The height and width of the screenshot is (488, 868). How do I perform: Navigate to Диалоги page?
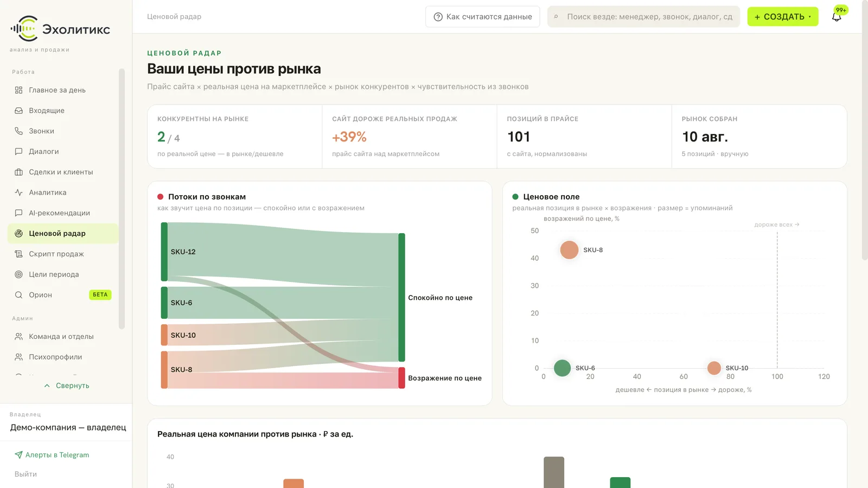coord(63,152)
